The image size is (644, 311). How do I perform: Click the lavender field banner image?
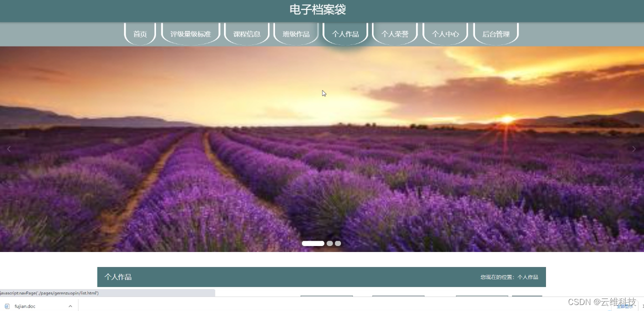(x=322, y=149)
